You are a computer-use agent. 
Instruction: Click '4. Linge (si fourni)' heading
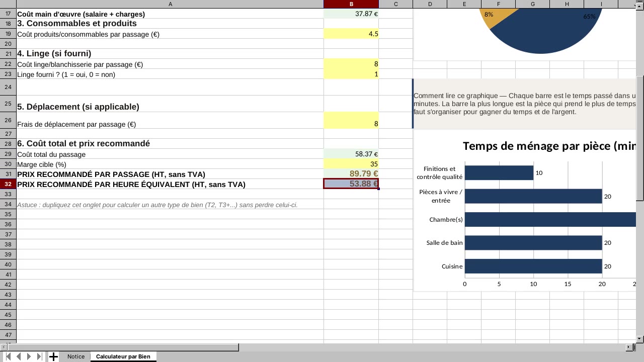point(54,53)
